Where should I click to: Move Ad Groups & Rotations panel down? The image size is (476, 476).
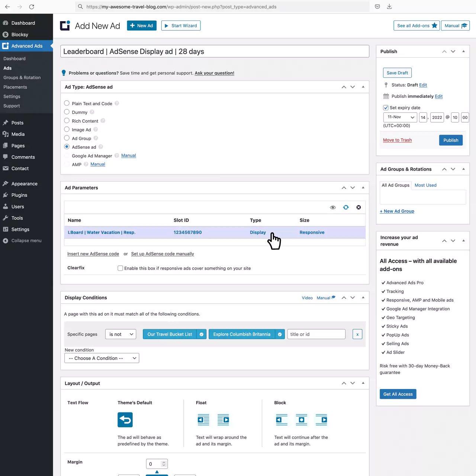click(453, 169)
